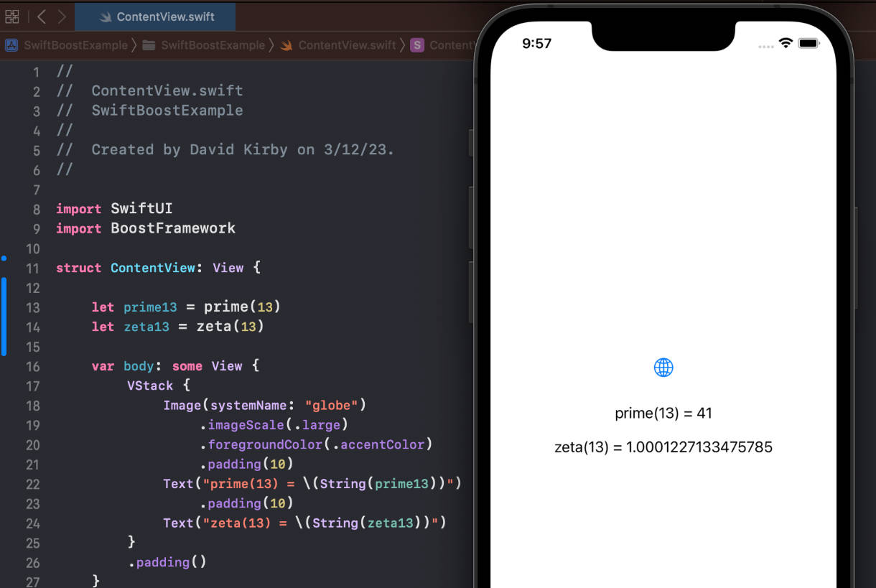
Task: Click the purple S struct symbol breadcrumb
Action: coord(417,45)
